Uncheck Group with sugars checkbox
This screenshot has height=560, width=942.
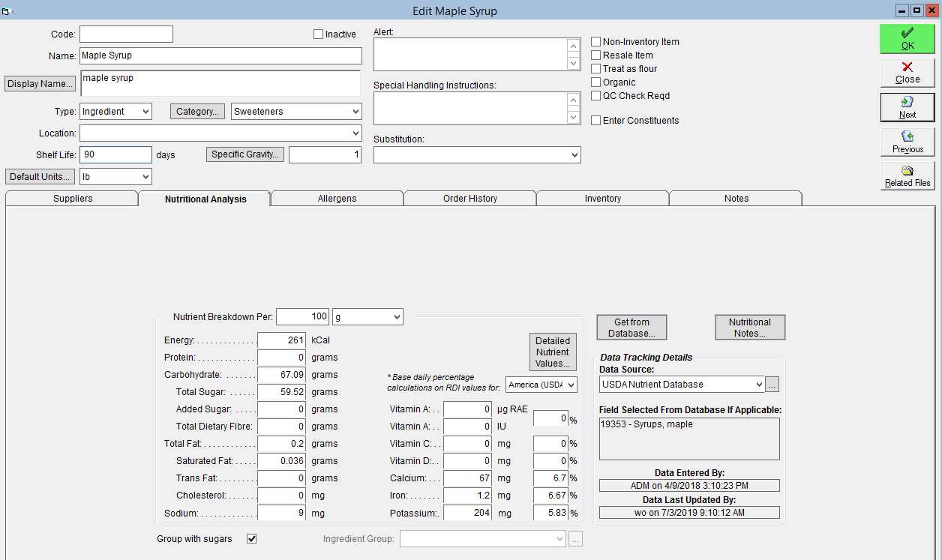252,539
